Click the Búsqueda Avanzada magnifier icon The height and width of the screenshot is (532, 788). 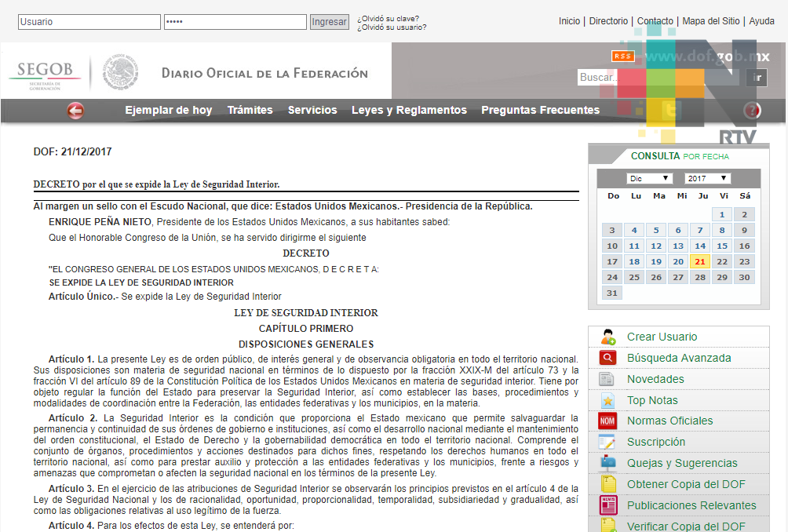pos(607,358)
